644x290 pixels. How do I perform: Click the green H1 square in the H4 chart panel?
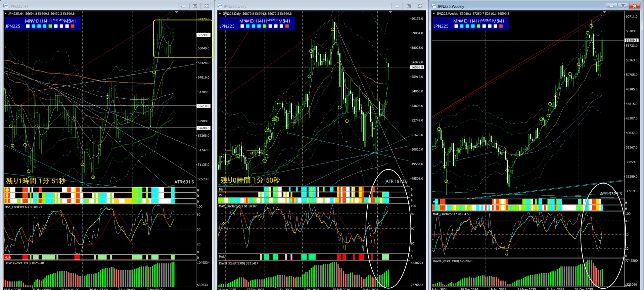tap(50, 26)
